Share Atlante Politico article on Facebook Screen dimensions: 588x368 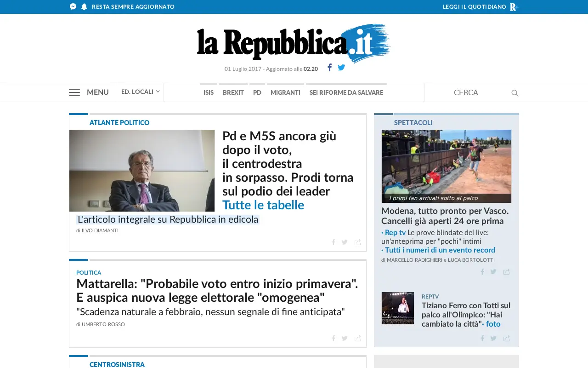pyautogui.click(x=334, y=242)
